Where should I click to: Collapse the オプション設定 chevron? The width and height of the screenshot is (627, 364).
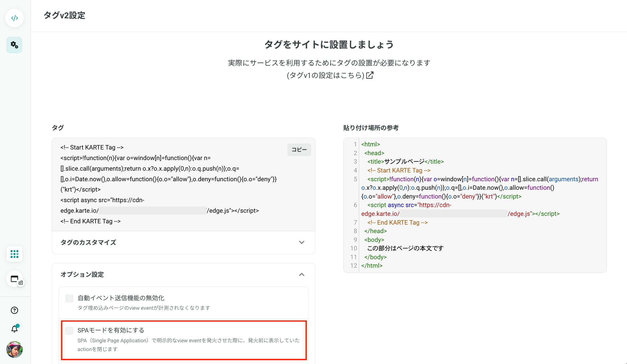302,274
